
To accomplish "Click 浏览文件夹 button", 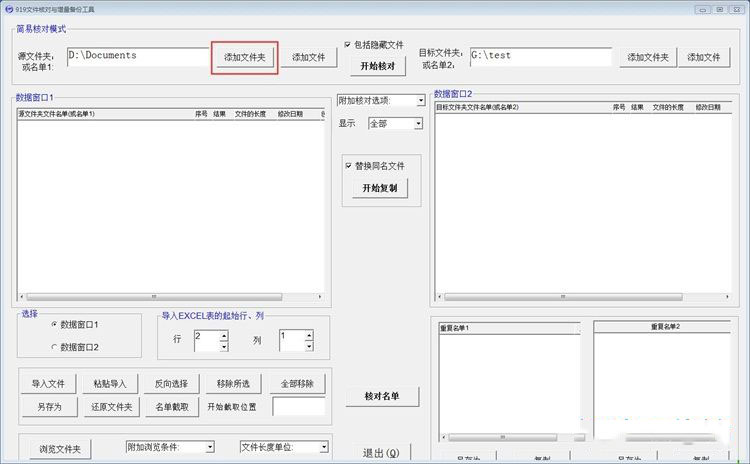I will coord(60,449).
